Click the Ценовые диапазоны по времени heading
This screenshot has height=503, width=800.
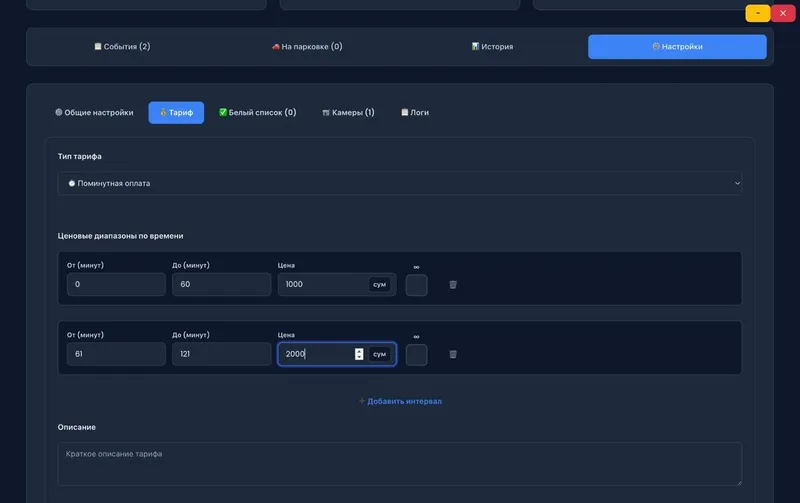click(x=120, y=236)
